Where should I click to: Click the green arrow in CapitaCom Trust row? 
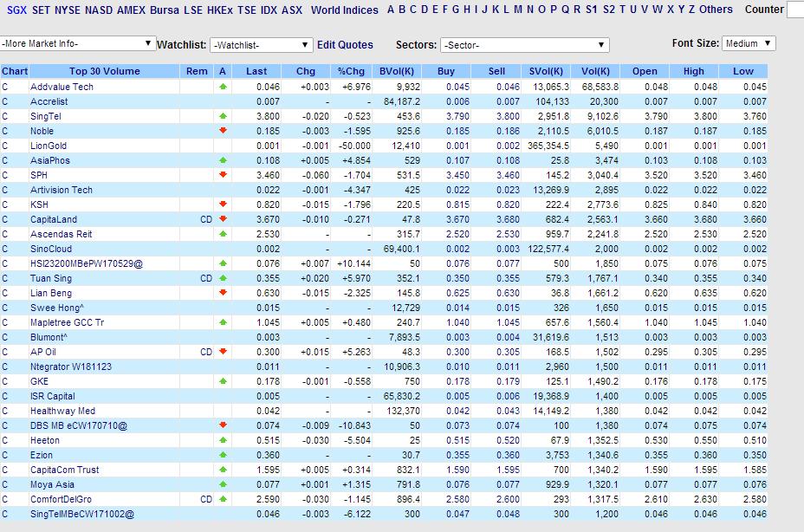click(x=223, y=470)
